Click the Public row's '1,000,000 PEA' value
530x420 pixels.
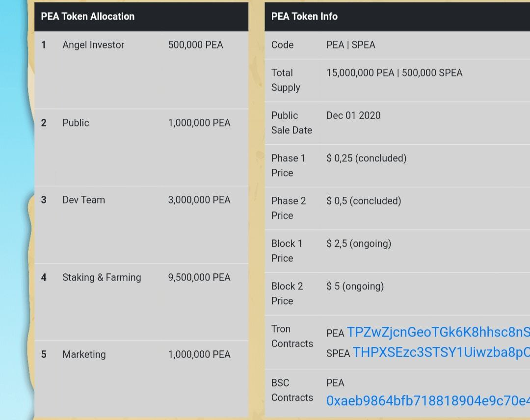coord(199,123)
